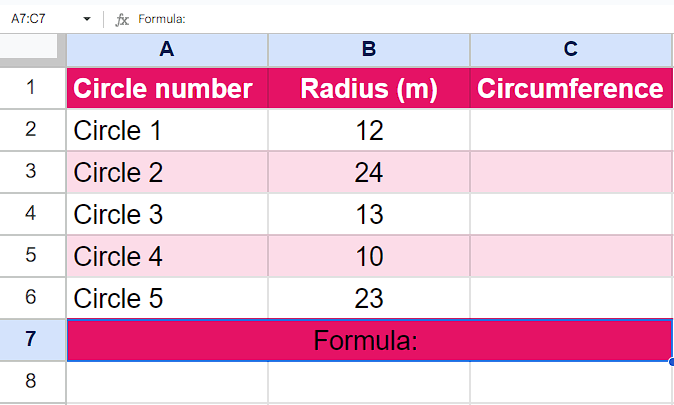Click the Circle number header cell
This screenshot has width=674, height=405.
167,88
